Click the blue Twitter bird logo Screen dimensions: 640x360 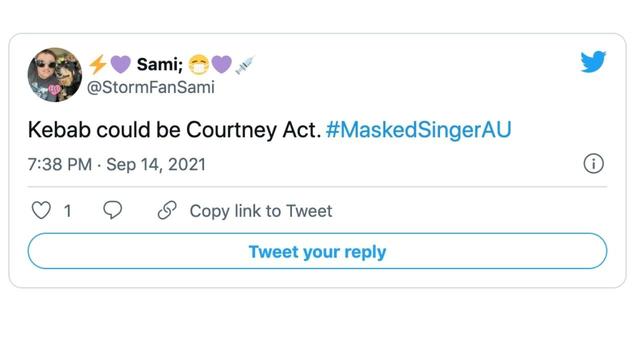(593, 62)
